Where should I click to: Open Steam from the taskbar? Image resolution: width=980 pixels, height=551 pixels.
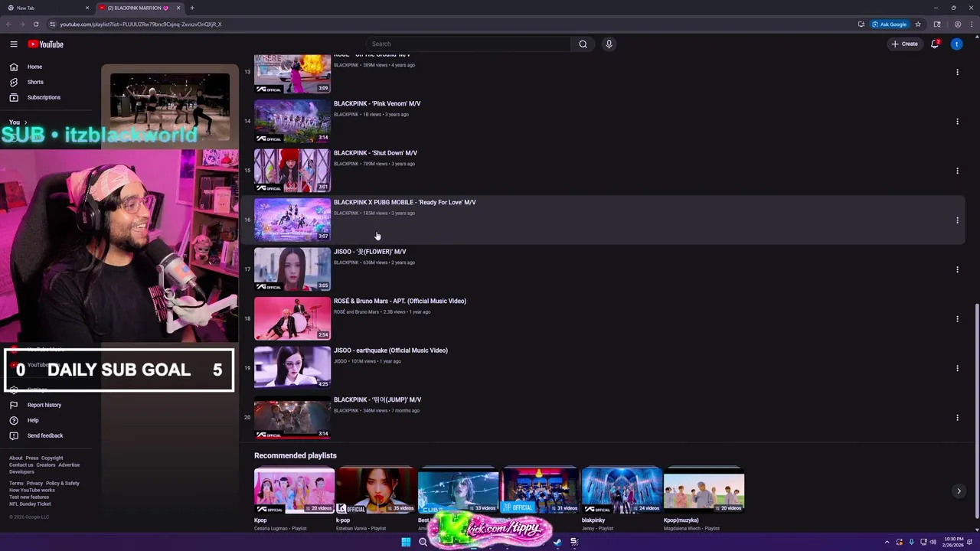click(x=557, y=542)
